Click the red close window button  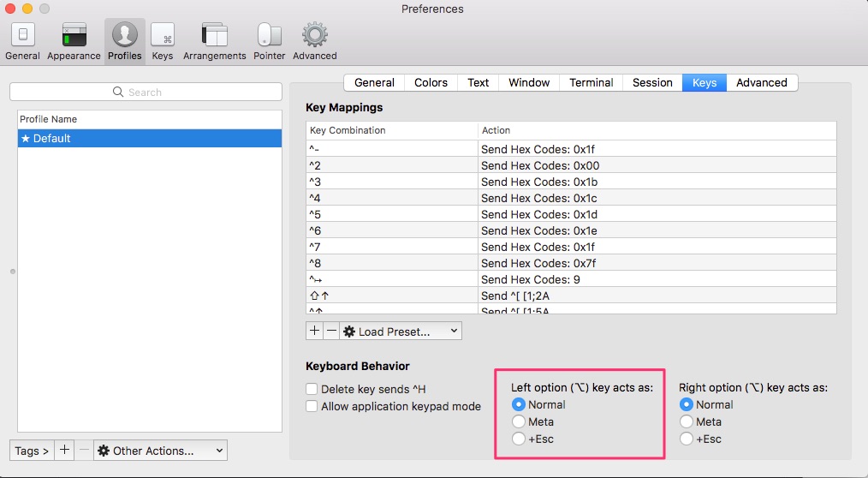click(10, 9)
